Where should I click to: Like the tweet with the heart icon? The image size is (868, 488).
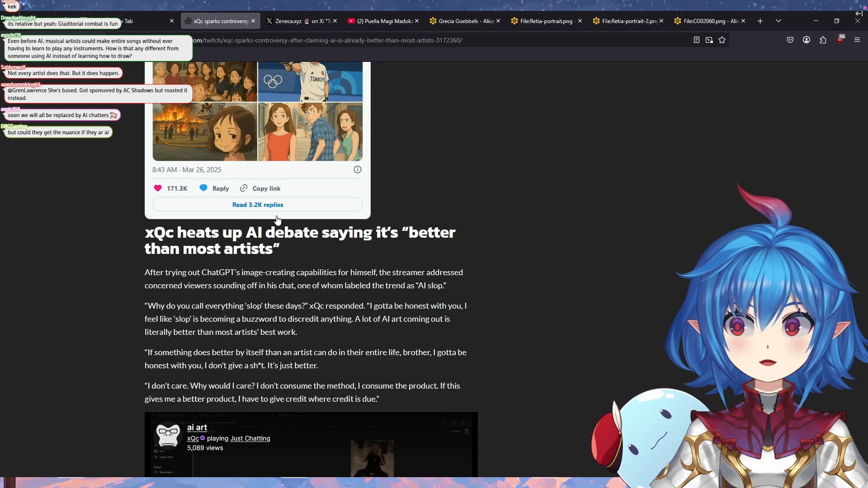158,188
